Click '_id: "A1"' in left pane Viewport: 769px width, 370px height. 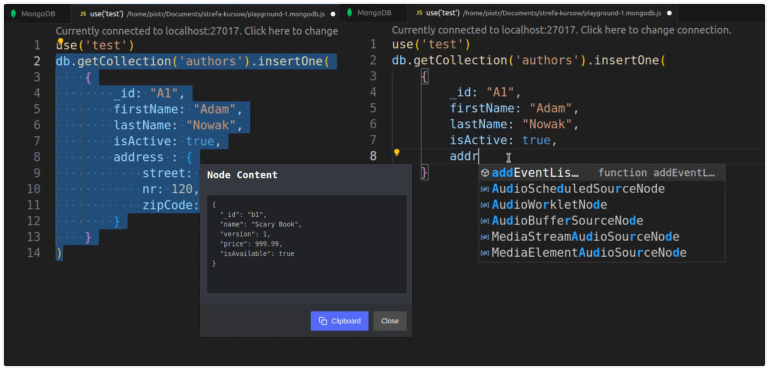[x=149, y=93]
